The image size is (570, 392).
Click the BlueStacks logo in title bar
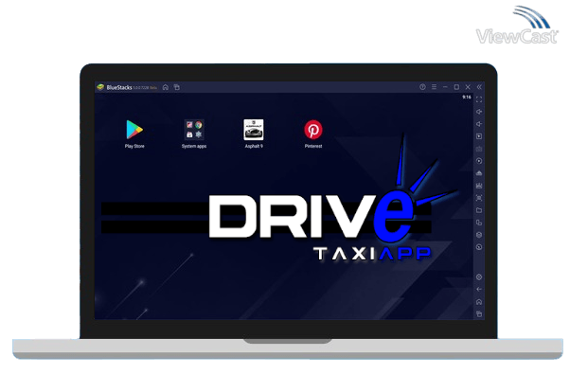100,87
